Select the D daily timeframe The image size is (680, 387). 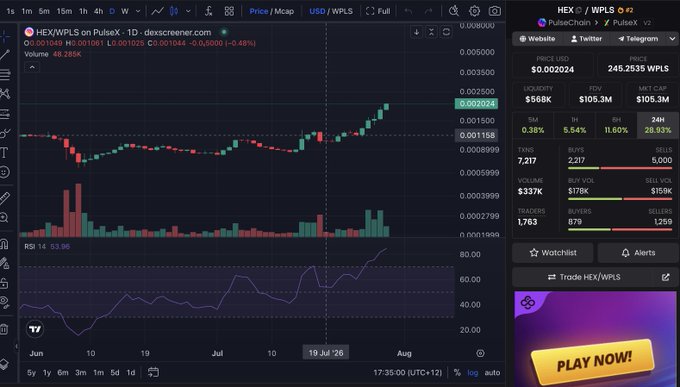112,11
